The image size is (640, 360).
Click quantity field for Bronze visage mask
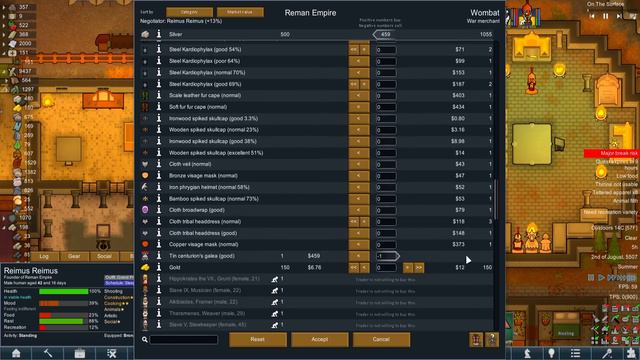pyautogui.click(x=386, y=176)
